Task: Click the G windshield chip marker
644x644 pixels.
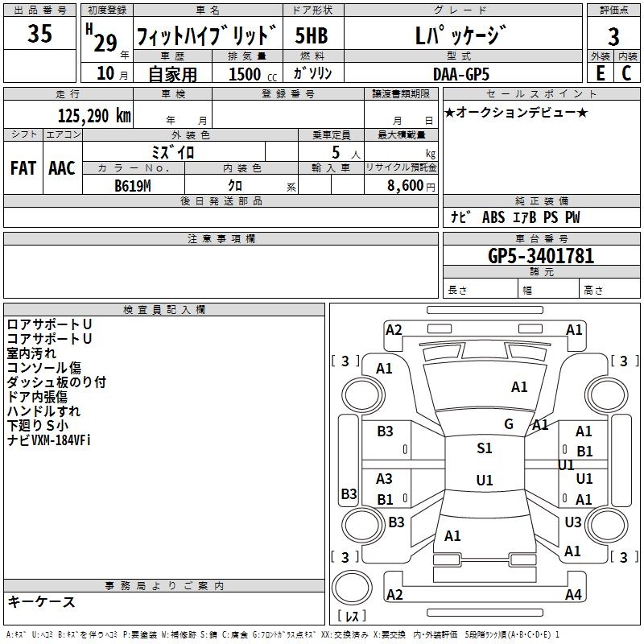Action: click(508, 424)
